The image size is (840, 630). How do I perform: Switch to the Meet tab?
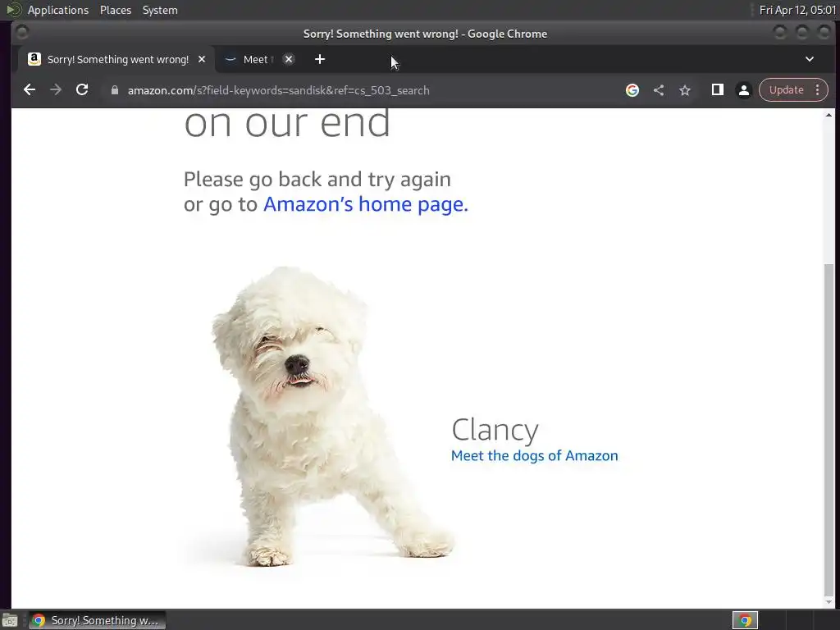coord(256,59)
